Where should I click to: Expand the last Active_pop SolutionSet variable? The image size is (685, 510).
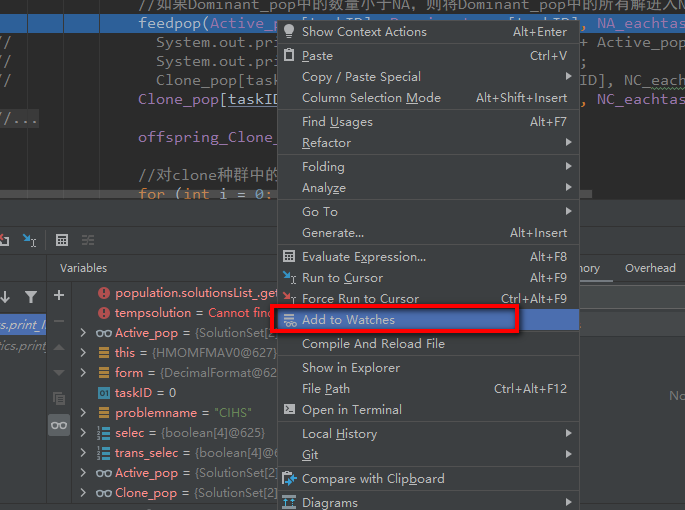(83, 473)
